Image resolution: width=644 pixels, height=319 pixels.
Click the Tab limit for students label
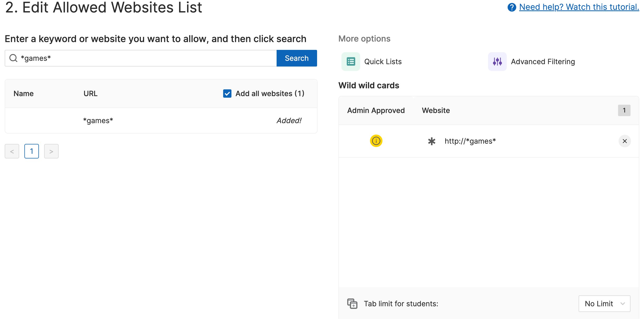click(401, 304)
